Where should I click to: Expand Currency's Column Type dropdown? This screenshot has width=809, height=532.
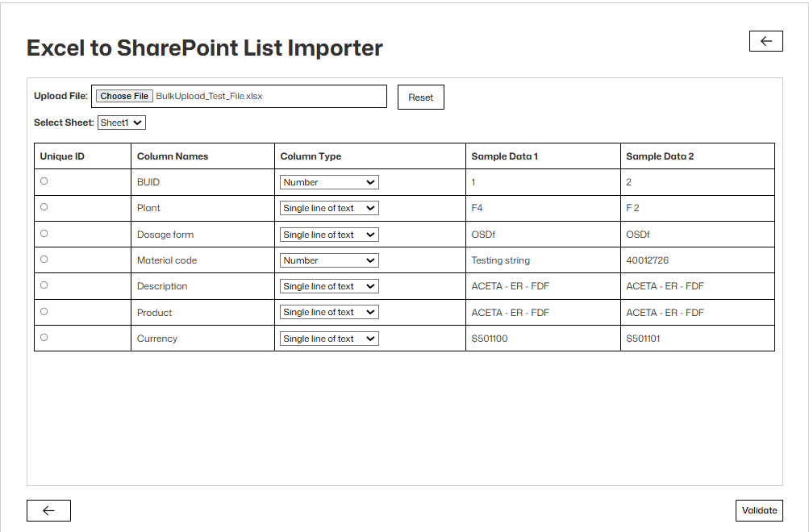pyautogui.click(x=329, y=339)
